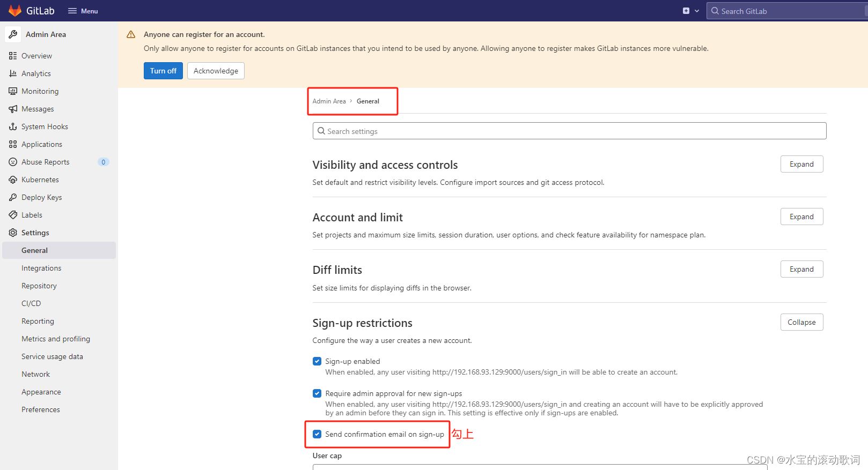This screenshot has height=470, width=868.
Task: Click Admin Area breadcrumb link
Action: click(x=329, y=101)
